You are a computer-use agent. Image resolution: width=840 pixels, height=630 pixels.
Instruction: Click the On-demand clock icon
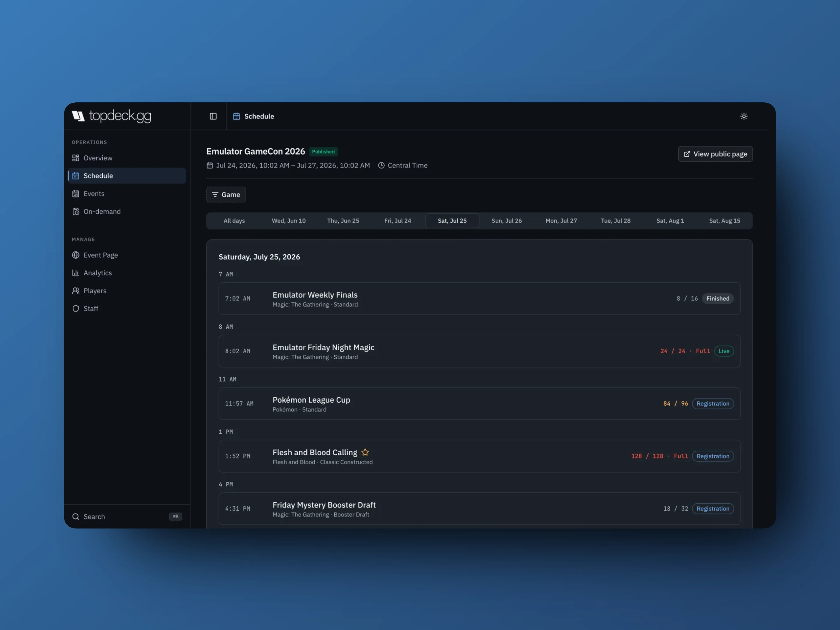pyautogui.click(x=76, y=211)
